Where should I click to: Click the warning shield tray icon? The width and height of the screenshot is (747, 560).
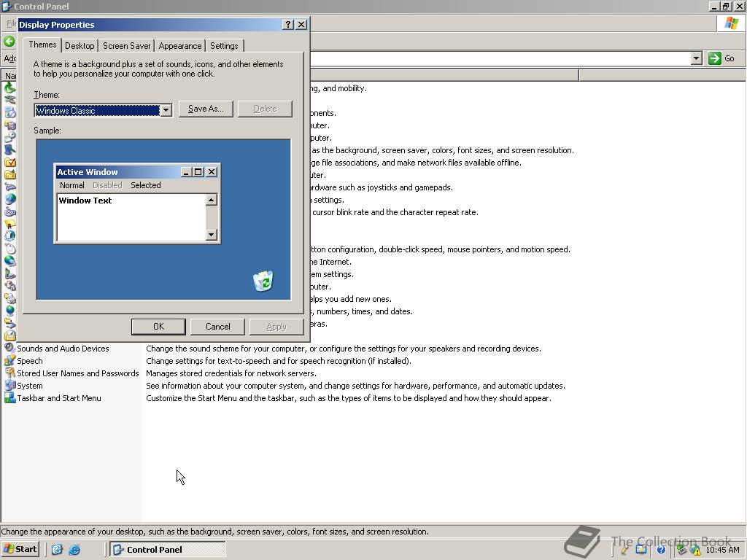(696, 551)
